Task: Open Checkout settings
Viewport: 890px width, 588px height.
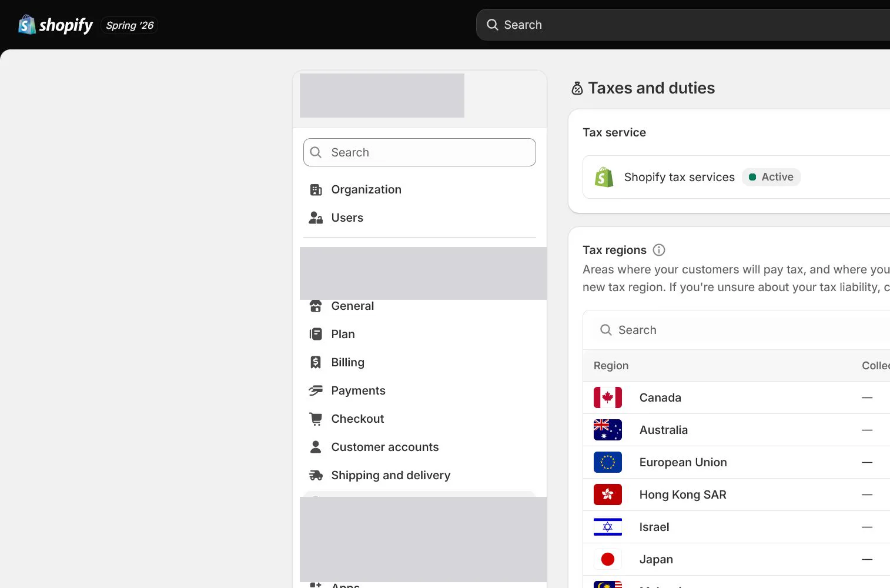Action: pos(420,419)
